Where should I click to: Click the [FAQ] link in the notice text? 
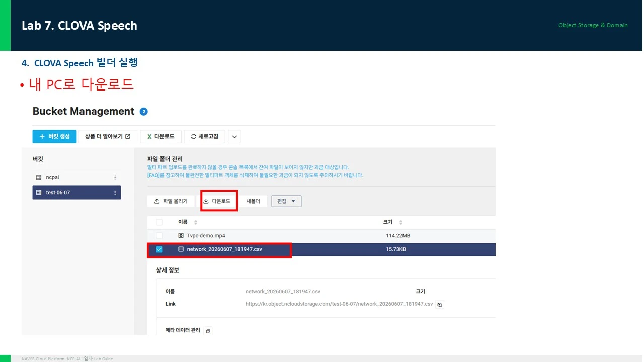point(153,175)
